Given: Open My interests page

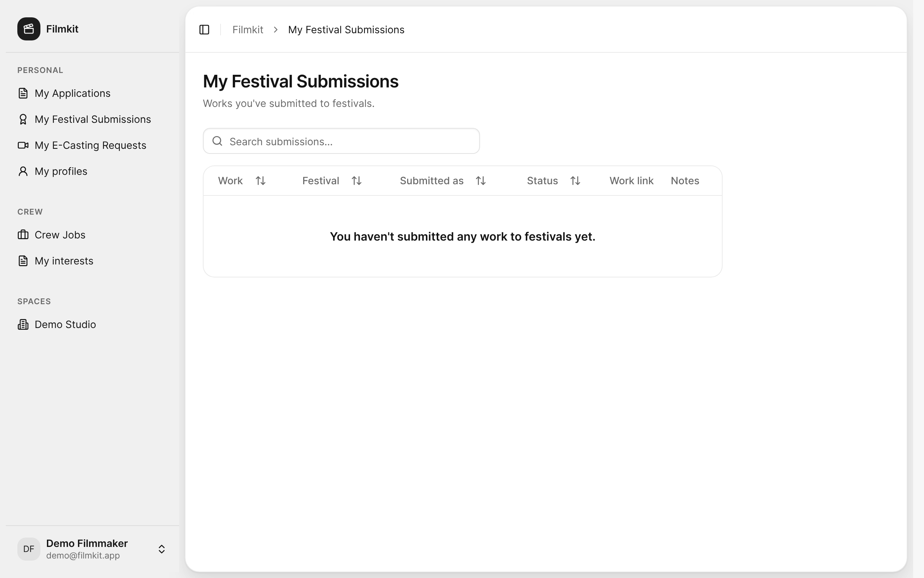Looking at the screenshot, I should tap(92, 261).
